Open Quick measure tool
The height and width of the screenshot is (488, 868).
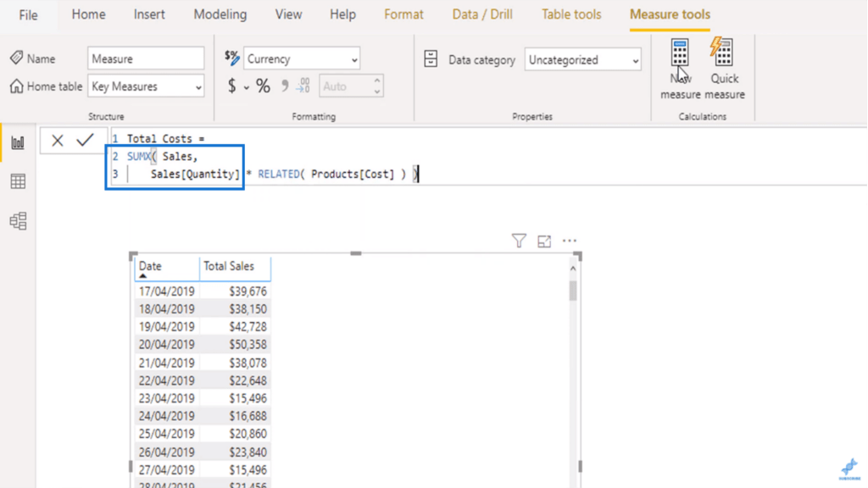coord(724,69)
